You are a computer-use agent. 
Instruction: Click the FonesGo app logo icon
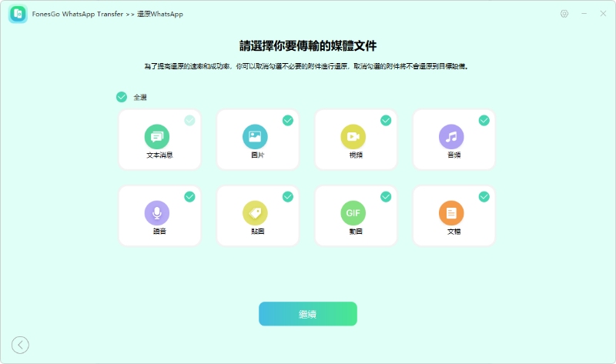pyautogui.click(x=18, y=14)
